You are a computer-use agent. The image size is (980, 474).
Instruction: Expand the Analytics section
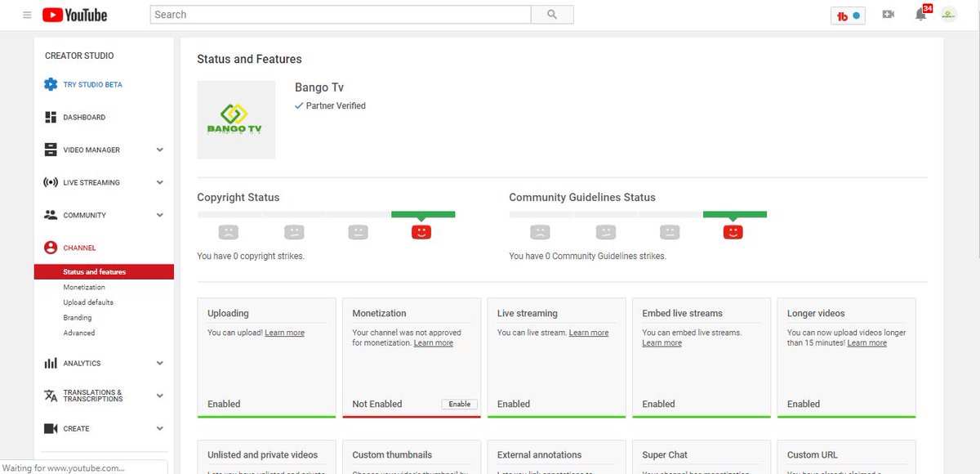(160, 363)
